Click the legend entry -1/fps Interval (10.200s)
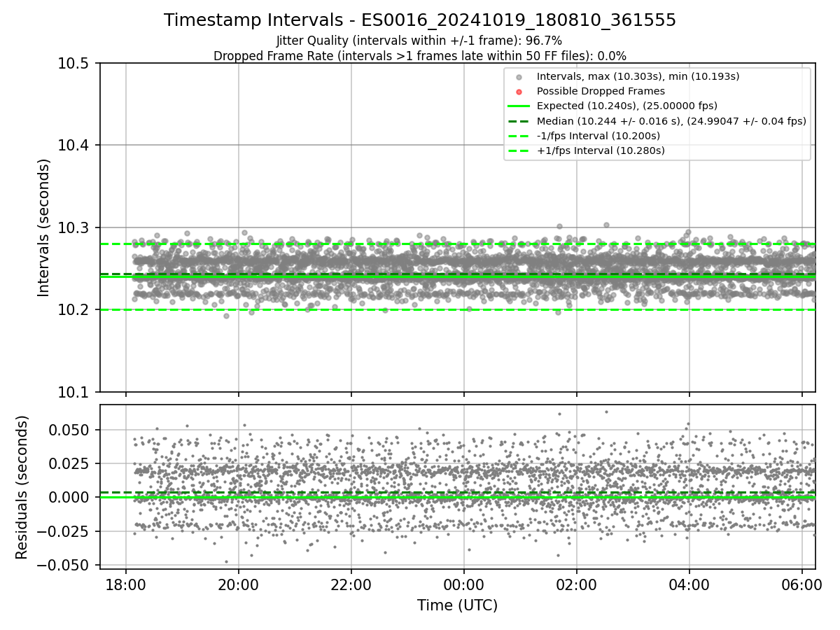This screenshot has width=840, height=630. [598, 135]
